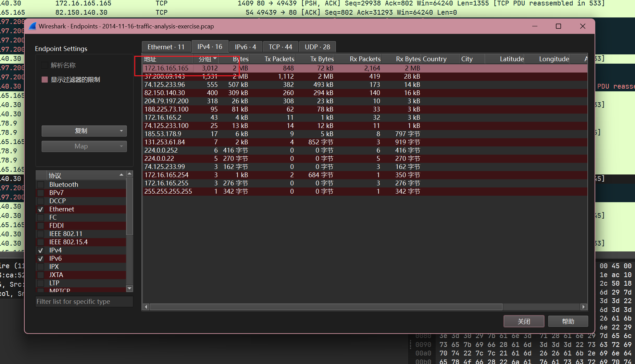The image size is (635, 364).
Task: Check the Bluetooth protocol checkbox
Action: (x=41, y=185)
